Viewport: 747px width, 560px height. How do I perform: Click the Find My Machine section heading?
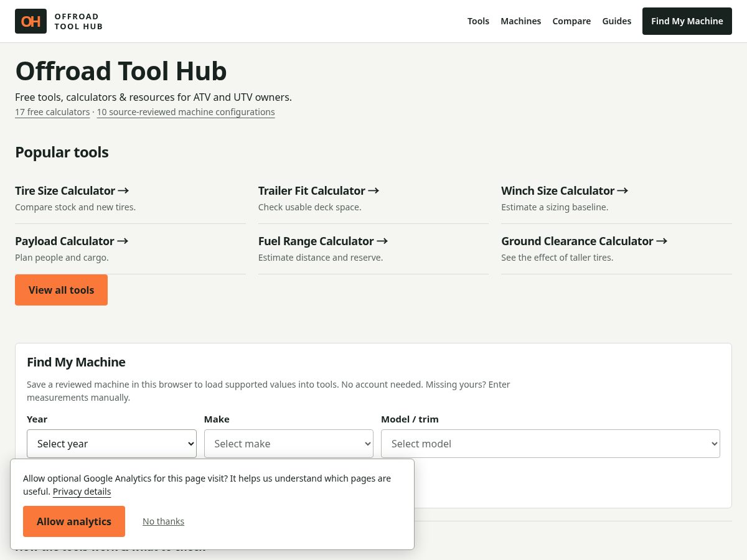[76, 362]
